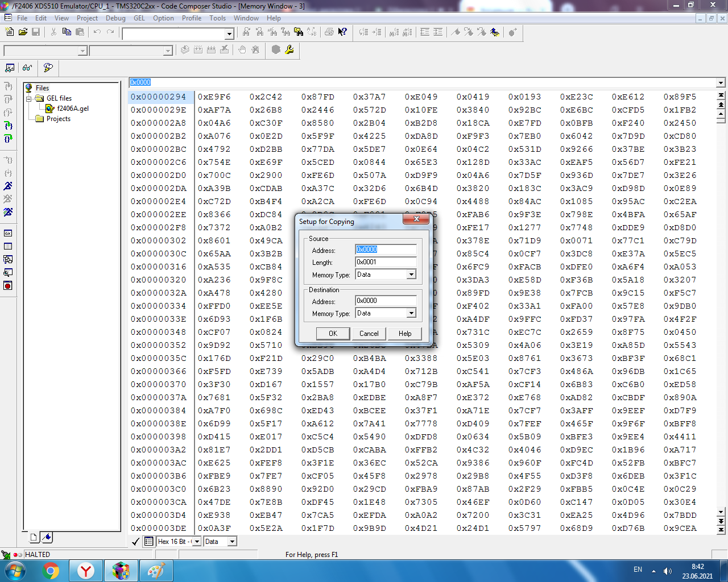Open the Source Memory Type dropdown
The image size is (728, 582).
coord(411,275)
